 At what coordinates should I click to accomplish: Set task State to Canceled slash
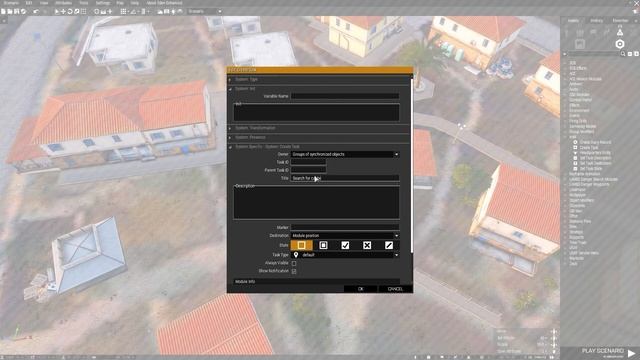389,245
